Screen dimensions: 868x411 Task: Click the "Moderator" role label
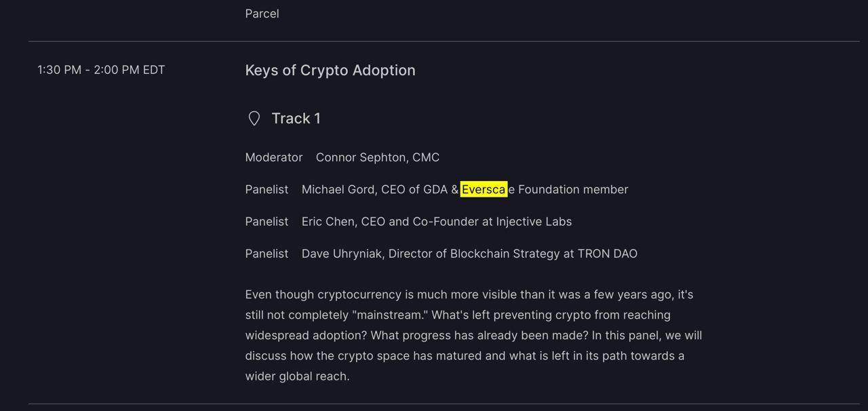pyautogui.click(x=274, y=157)
